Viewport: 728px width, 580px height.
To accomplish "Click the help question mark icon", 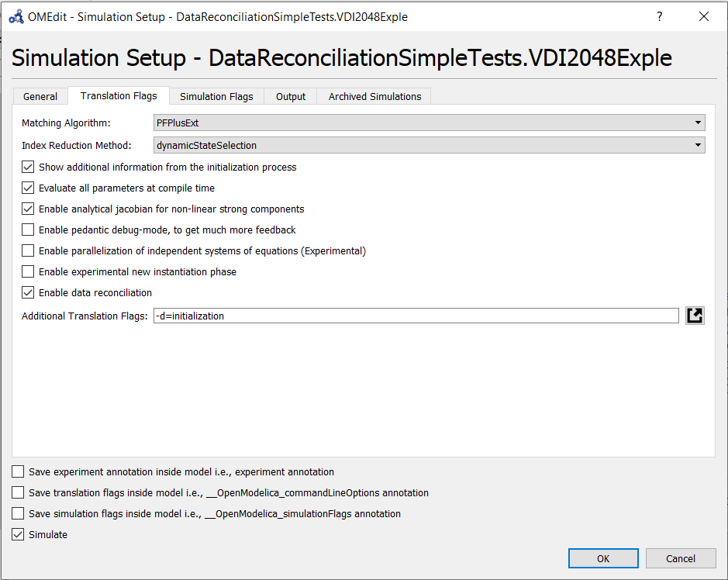I will pos(659,16).
